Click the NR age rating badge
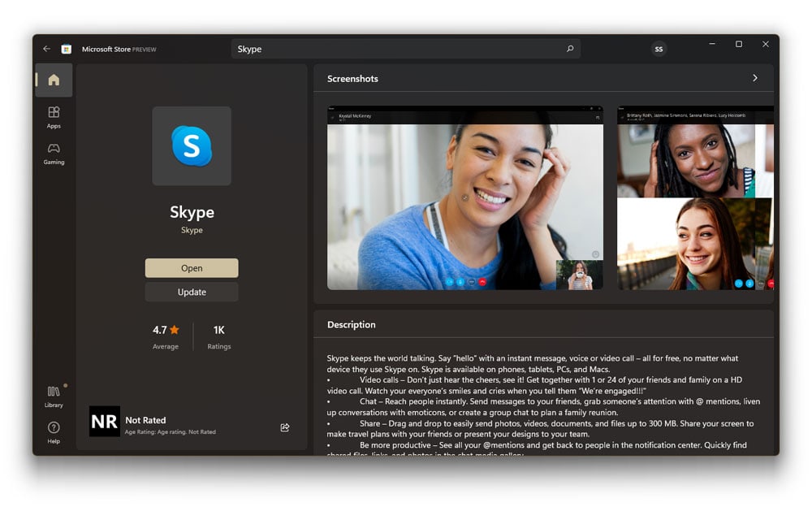This screenshot has width=812, height=507. pyautogui.click(x=105, y=421)
